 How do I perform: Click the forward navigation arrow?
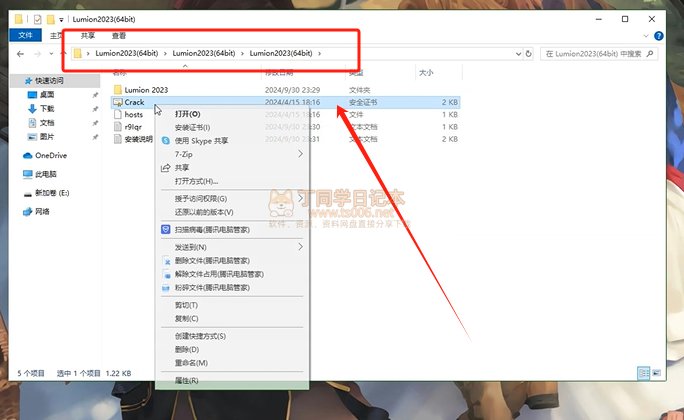(38, 54)
